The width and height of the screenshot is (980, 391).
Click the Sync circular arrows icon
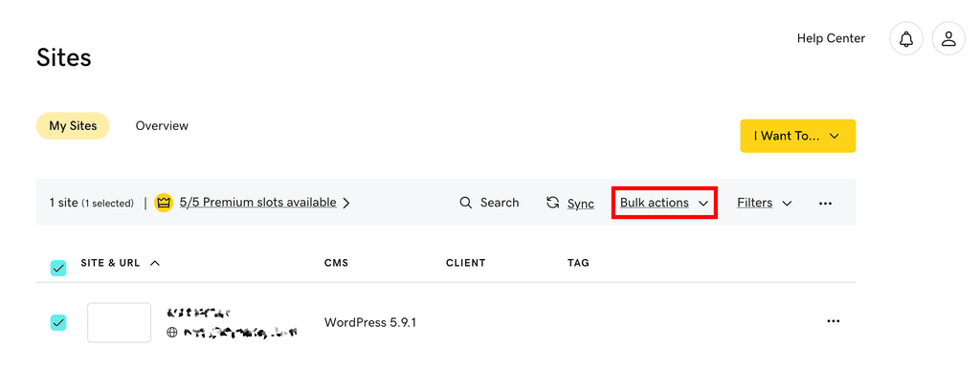tap(553, 203)
